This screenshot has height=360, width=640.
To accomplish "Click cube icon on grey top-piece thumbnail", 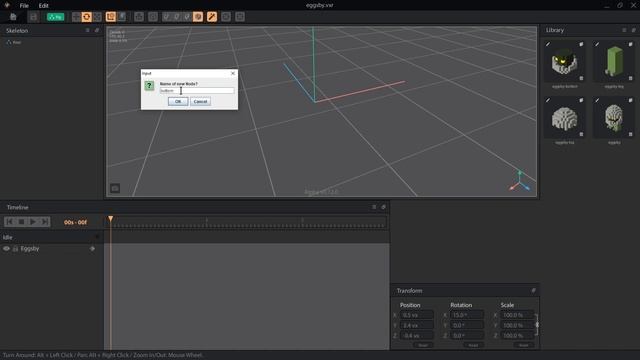I will click(x=581, y=100).
